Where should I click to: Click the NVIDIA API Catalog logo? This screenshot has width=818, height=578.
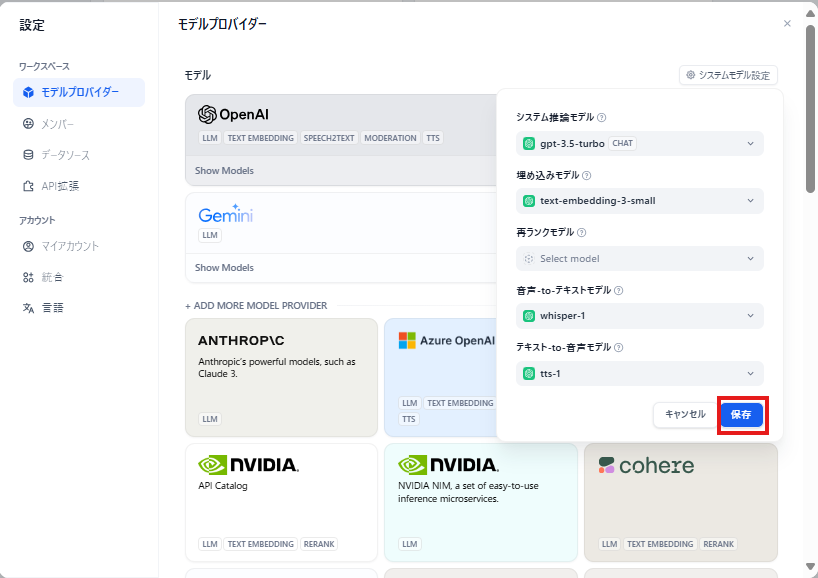248,465
